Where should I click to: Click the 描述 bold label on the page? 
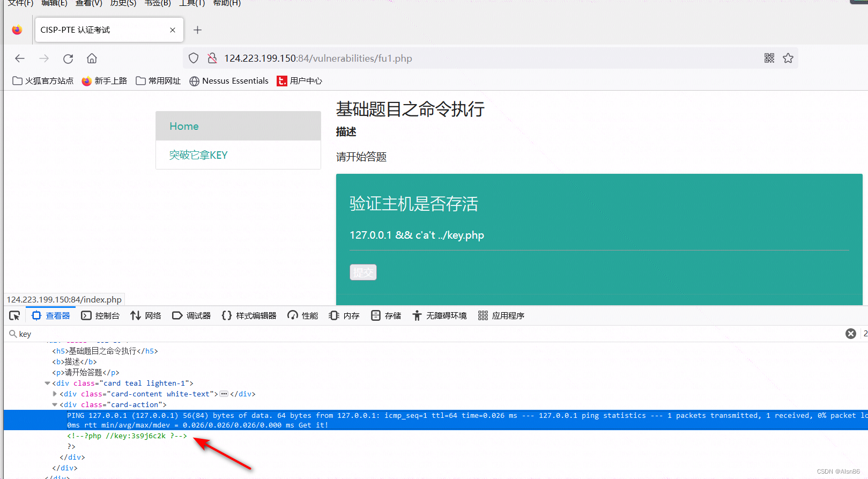[x=346, y=132]
